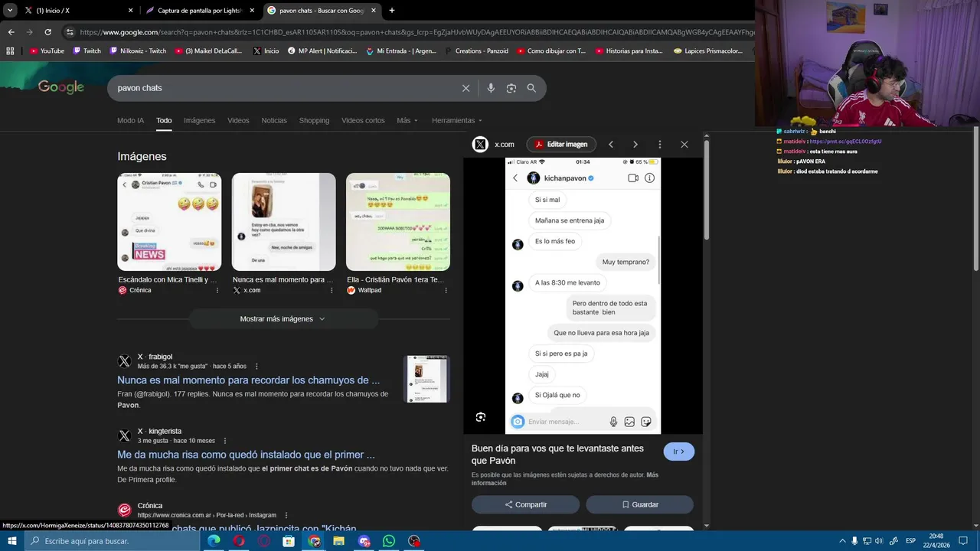This screenshot has width=980, height=551.
Task: Open the frabigol result about Pavón's chamuyos
Action: coord(248,380)
